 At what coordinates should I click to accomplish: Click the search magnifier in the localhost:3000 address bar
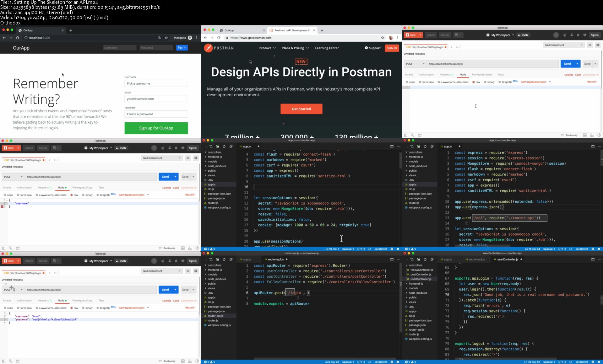(159, 38)
